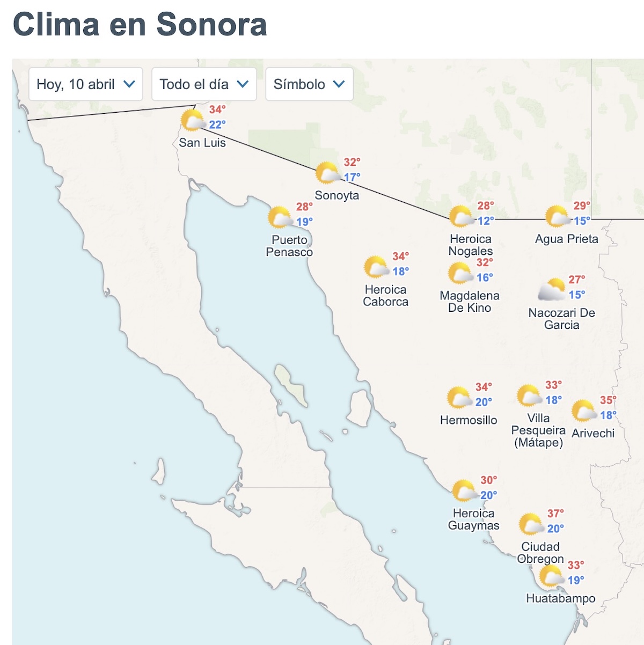644x645 pixels.
Task: Click the sun icon above San Luis
Action: tap(192, 121)
